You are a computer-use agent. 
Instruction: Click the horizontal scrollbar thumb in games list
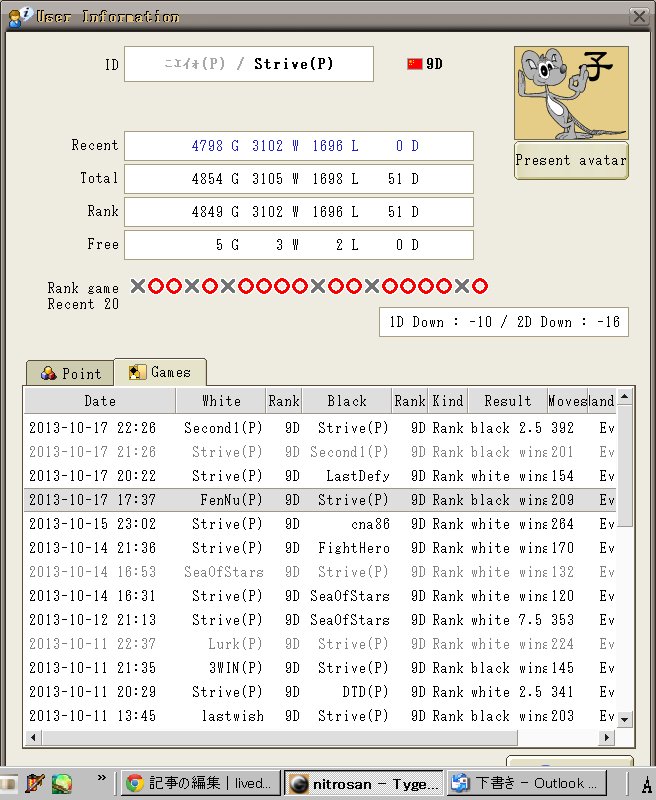tap(280, 737)
